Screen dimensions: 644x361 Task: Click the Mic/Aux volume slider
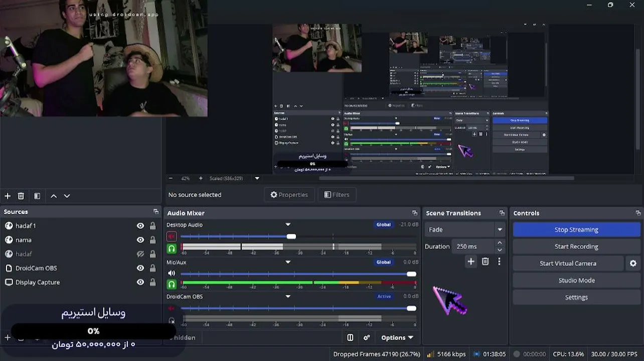click(x=298, y=274)
